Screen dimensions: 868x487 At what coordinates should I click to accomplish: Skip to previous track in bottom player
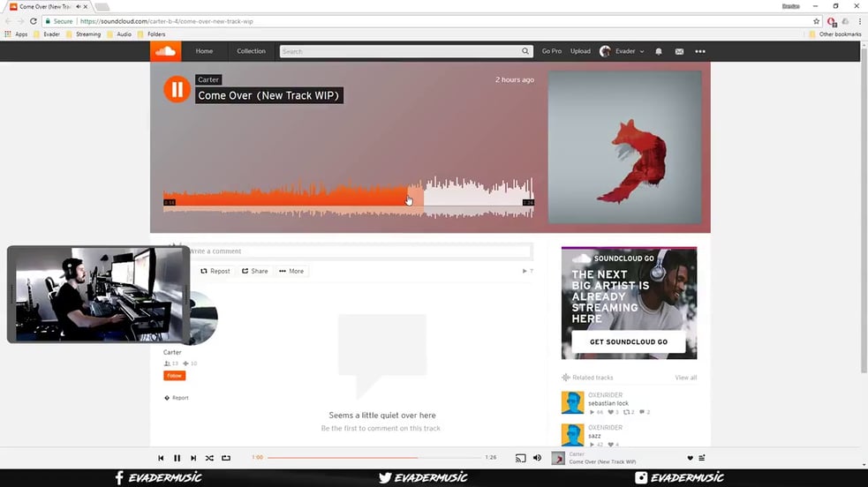[161, 458]
